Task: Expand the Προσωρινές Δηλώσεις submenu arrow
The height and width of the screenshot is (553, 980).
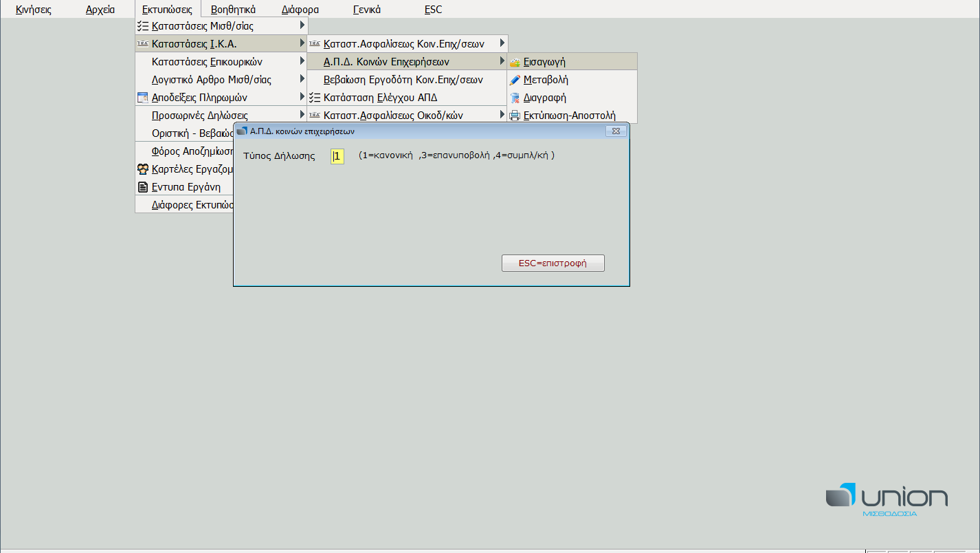Action: (302, 115)
